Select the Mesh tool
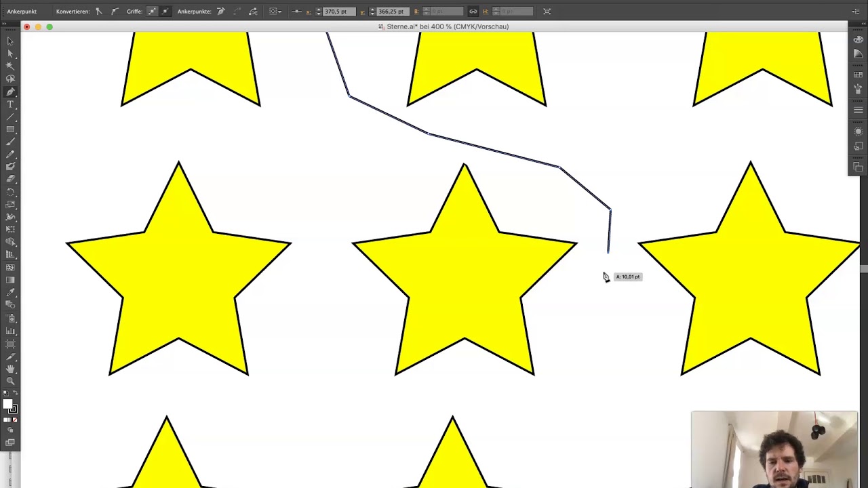This screenshot has width=868, height=488. [10, 267]
